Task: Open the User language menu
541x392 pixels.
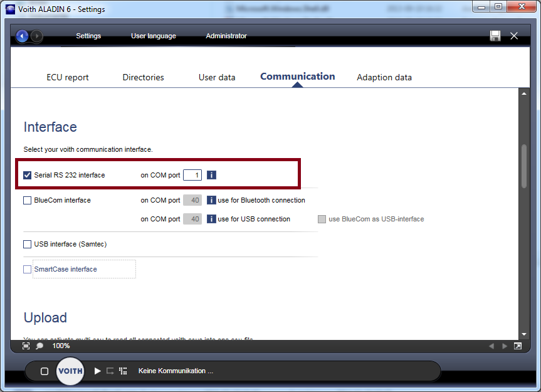Action: click(x=154, y=36)
